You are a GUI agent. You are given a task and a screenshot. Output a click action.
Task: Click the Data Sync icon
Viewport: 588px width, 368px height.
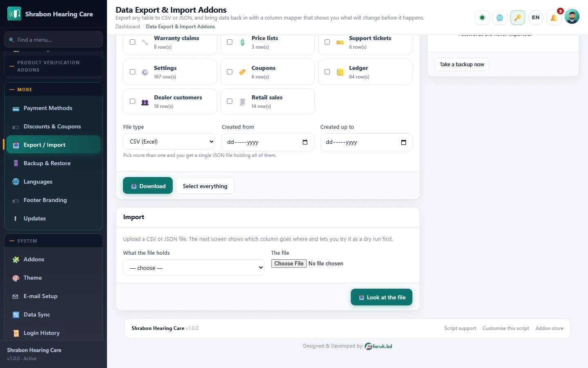pyautogui.click(x=16, y=315)
